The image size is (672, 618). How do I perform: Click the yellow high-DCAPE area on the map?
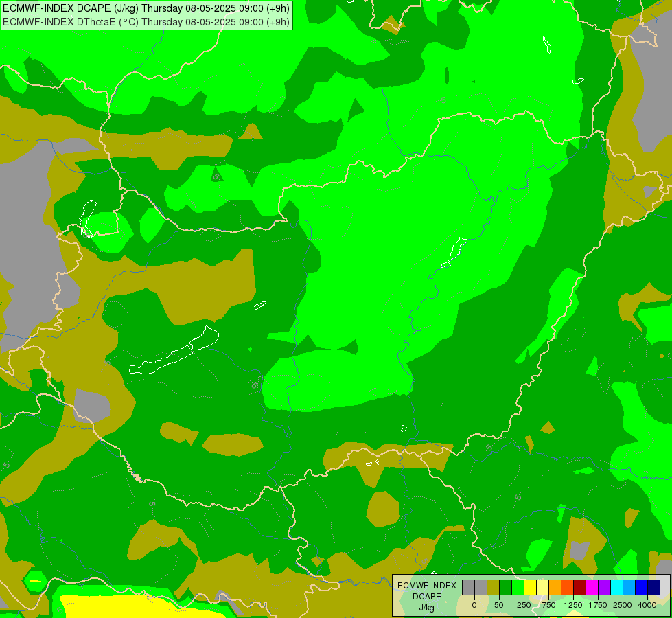click(x=141, y=605)
